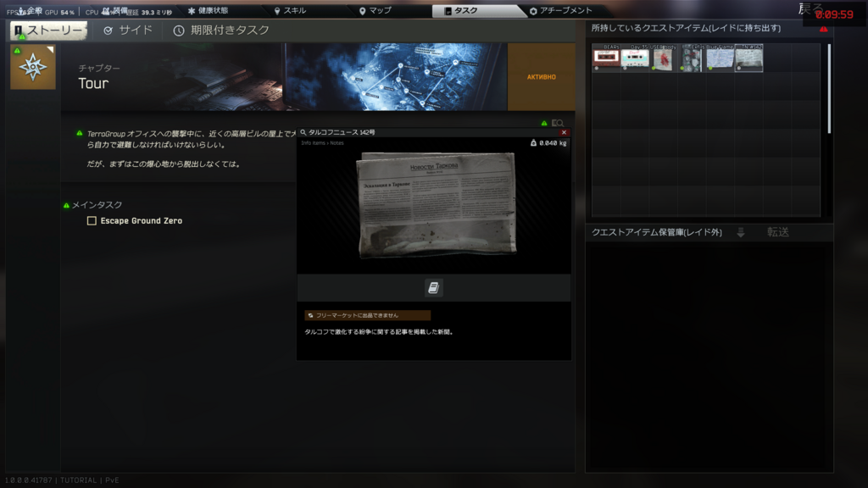Open the アチーブメント (Achievements) menu tab

click(560, 11)
